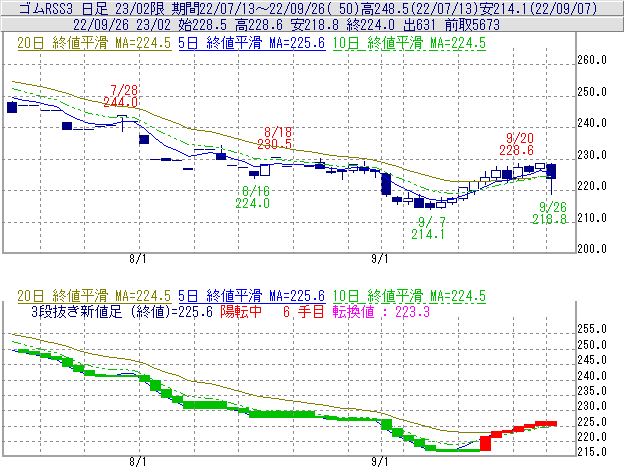The image size is (624, 475).
Task: Click the 260.0 label on upper price axis
Action: tap(592, 60)
